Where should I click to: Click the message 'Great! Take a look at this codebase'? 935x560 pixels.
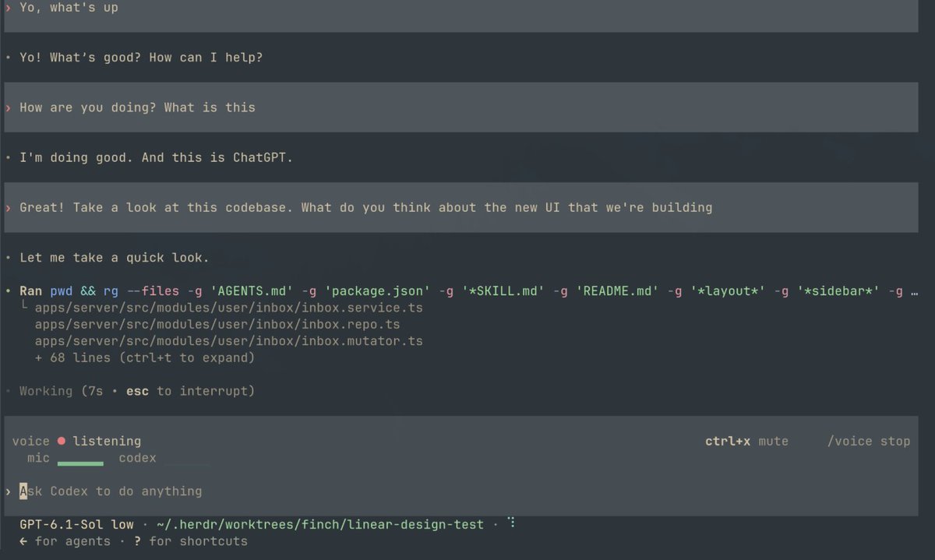[365, 207]
